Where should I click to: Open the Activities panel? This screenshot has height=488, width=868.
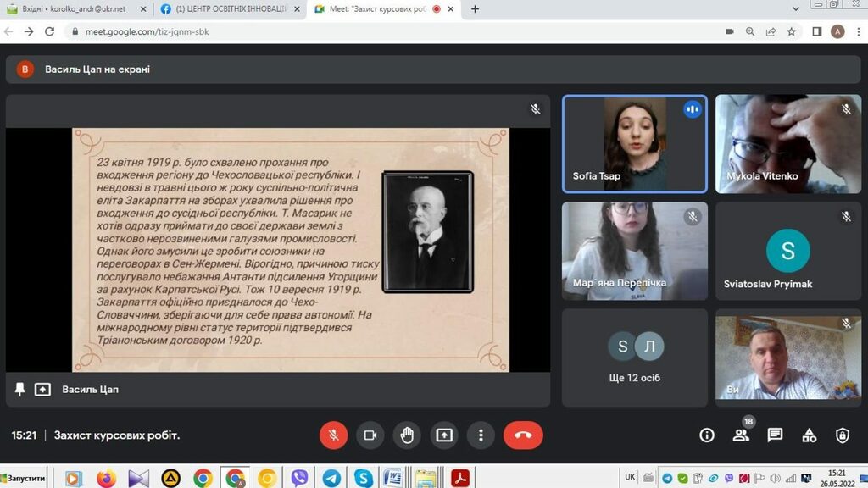pos(809,435)
